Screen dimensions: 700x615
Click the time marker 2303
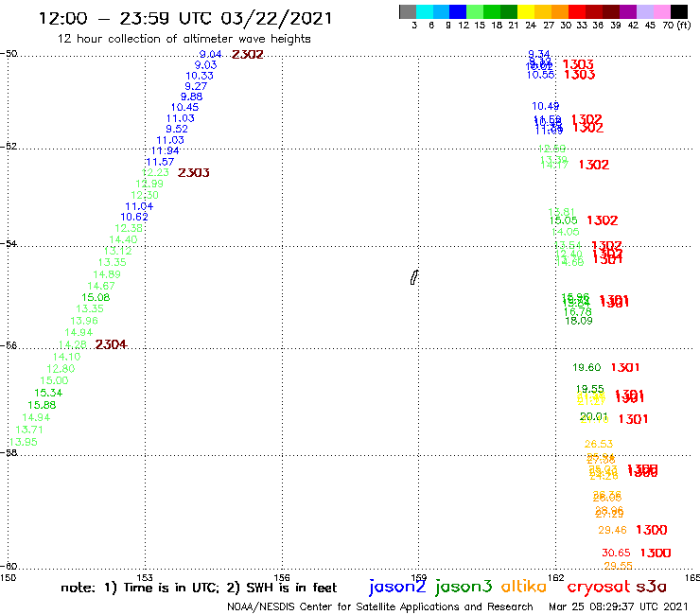point(193,173)
